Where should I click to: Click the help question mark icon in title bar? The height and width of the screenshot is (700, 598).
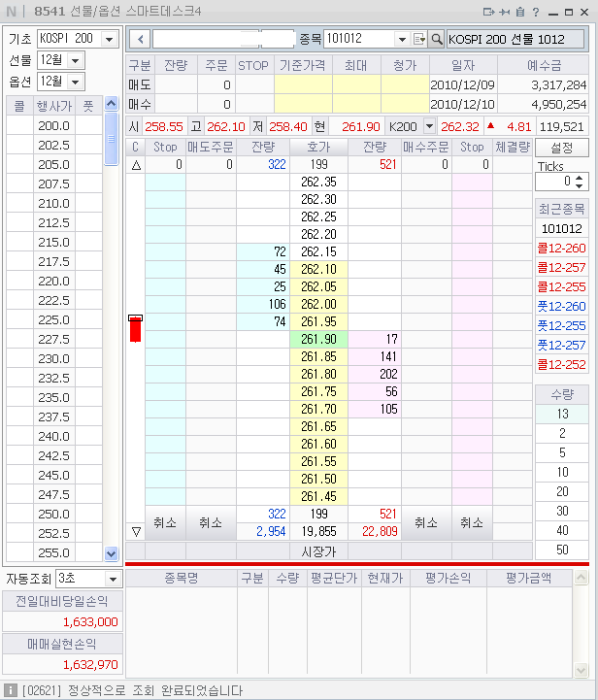click(536, 12)
